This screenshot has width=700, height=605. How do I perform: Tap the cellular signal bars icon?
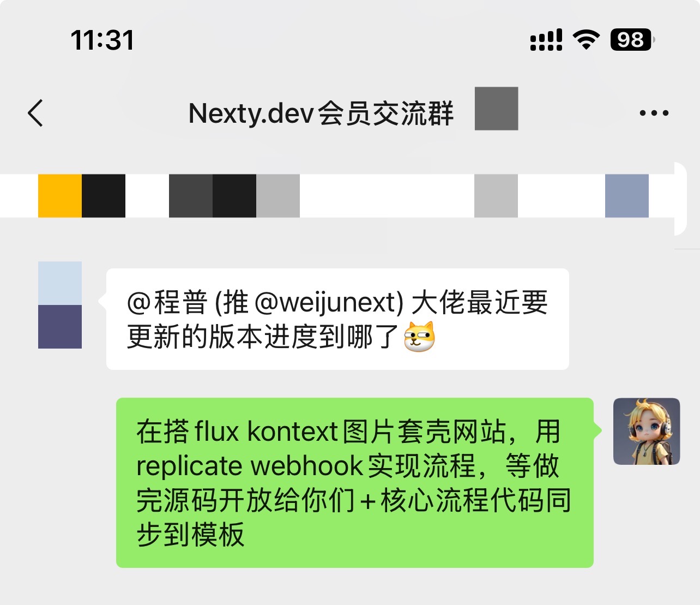546,40
